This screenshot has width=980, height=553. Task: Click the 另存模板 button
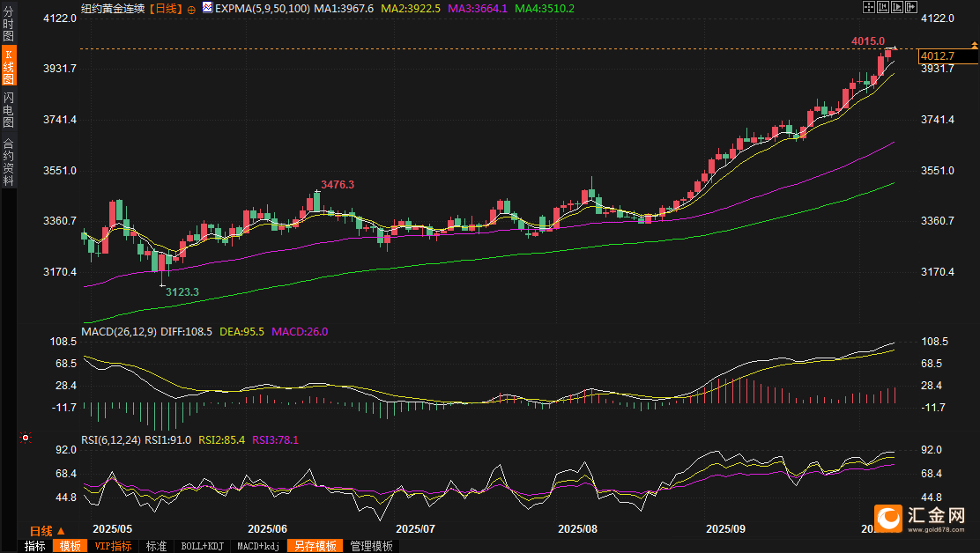(x=316, y=546)
